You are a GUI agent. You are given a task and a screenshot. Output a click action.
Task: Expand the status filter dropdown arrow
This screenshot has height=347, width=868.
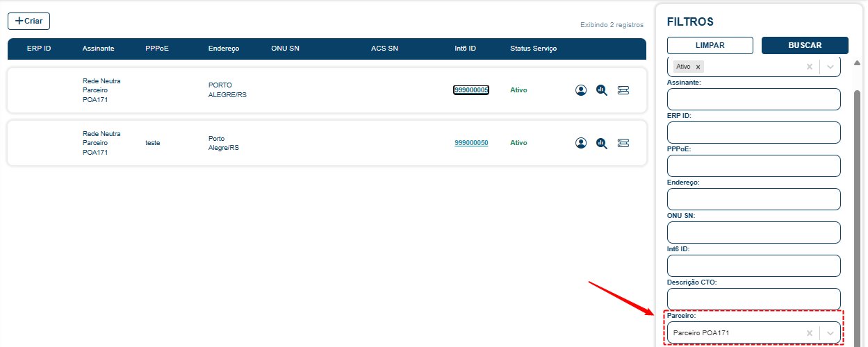click(x=830, y=67)
